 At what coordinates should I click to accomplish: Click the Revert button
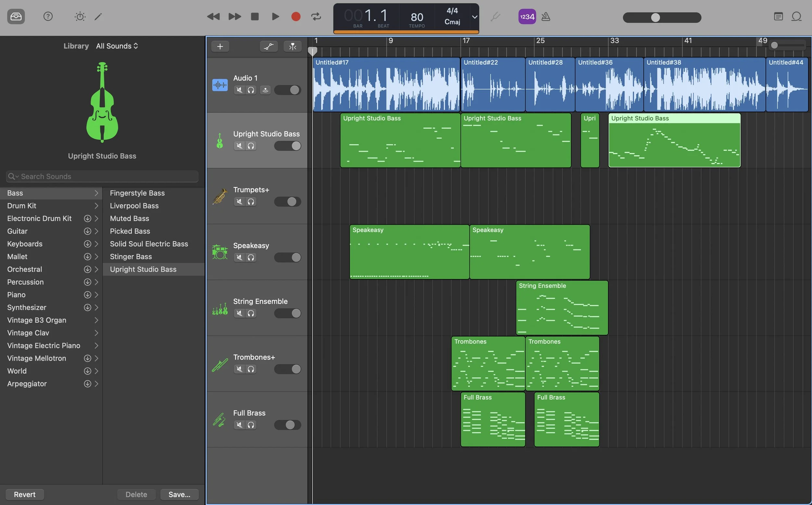coord(25,494)
